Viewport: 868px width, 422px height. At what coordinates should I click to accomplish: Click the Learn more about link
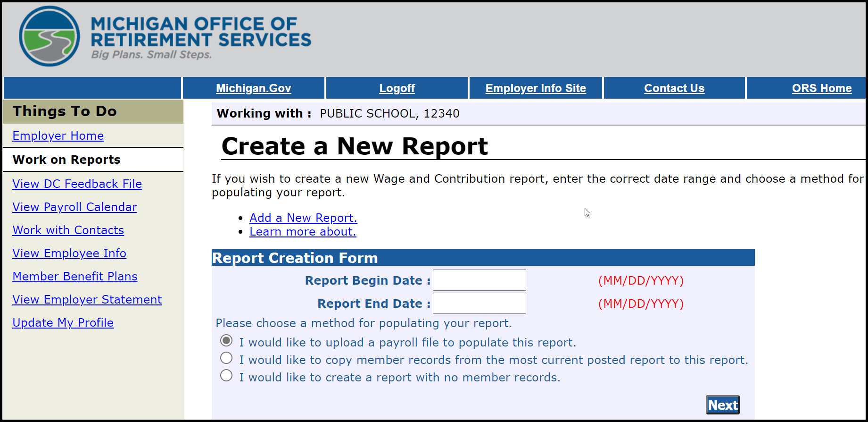point(303,232)
